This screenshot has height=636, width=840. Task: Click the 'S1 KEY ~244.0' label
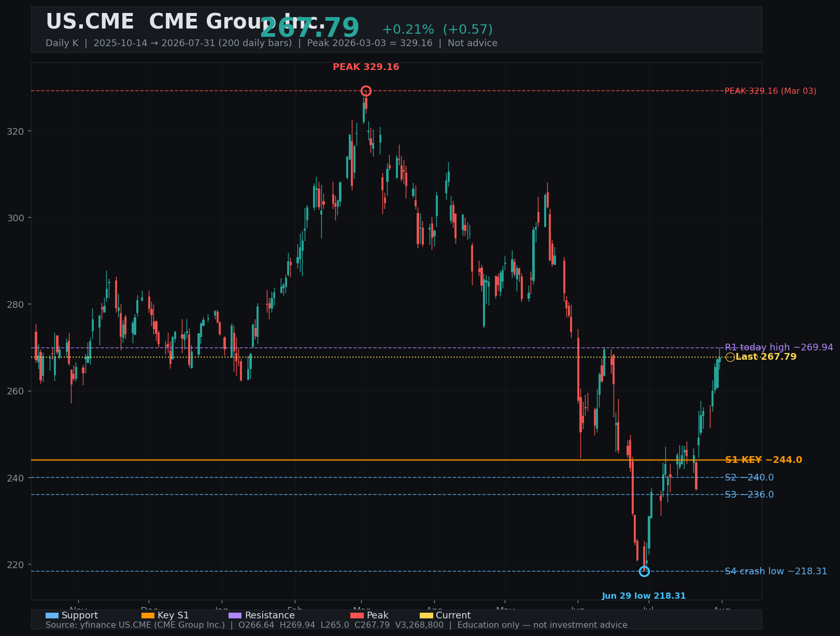pyautogui.click(x=763, y=460)
